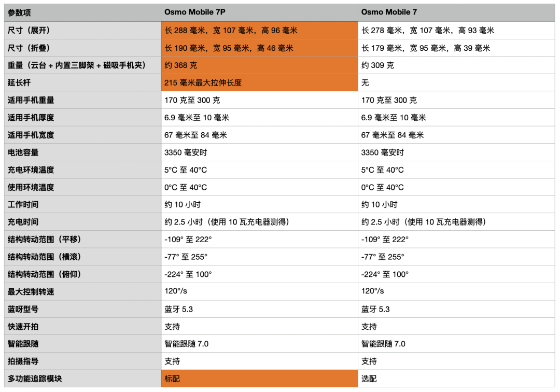Select the 拍摄指导 row label
Image resolution: width=560 pixels, height=392 pixels.
pyautogui.click(x=82, y=361)
